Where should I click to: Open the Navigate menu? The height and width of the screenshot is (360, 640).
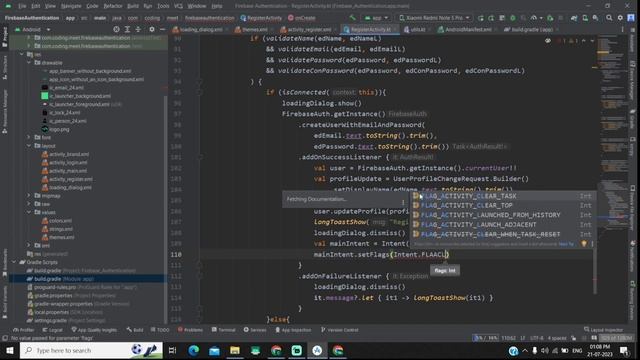[71, 6]
